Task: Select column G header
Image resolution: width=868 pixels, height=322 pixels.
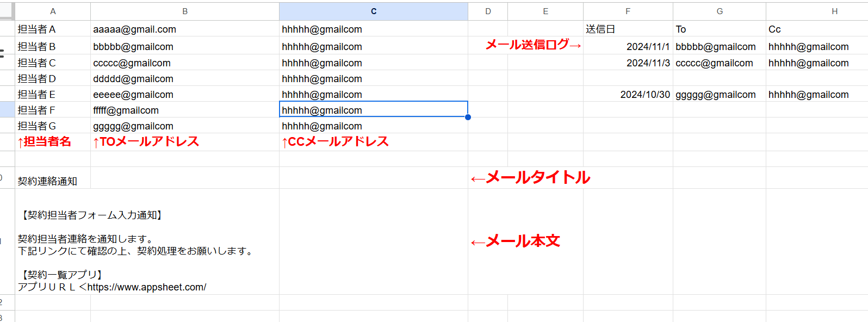Action: click(720, 11)
